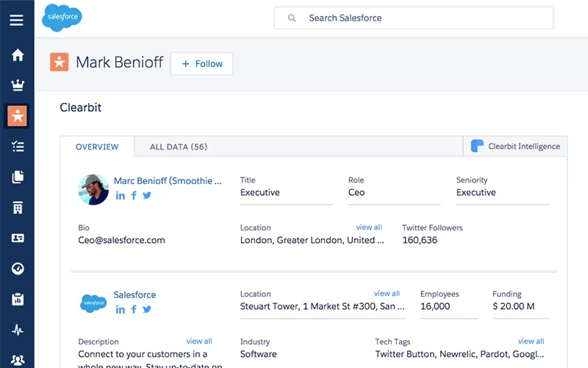
Task: Open Files copy icon in sidebar
Action: pos(17,177)
